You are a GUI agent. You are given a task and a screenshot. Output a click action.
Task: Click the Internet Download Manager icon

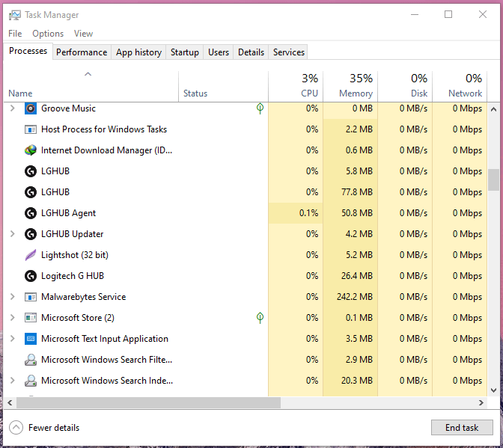pos(31,150)
